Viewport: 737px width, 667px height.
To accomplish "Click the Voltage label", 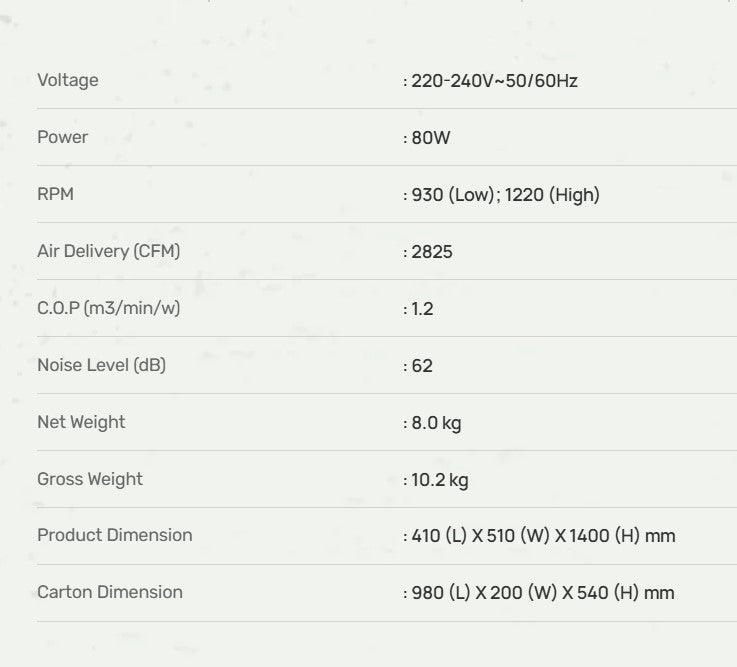I will point(68,80).
